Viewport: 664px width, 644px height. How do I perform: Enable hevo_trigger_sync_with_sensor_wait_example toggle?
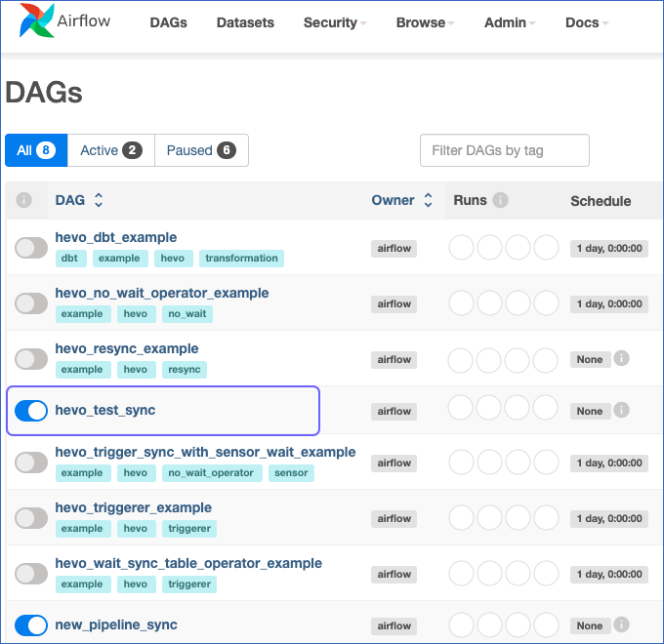click(31, 463)
